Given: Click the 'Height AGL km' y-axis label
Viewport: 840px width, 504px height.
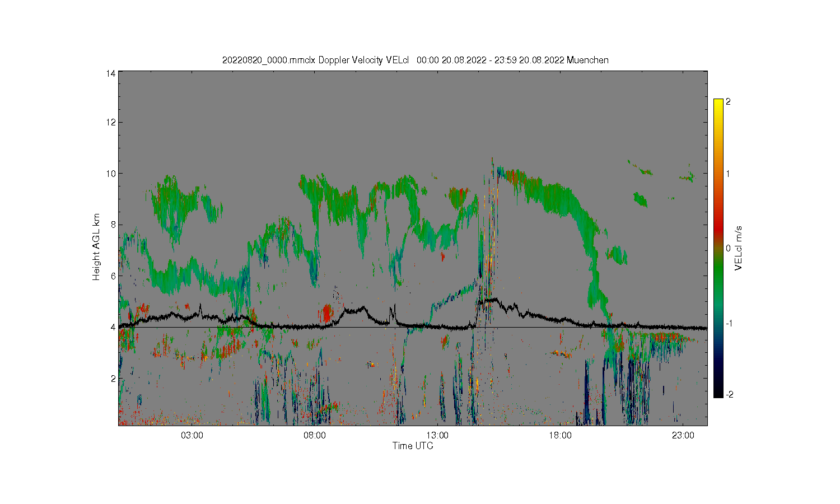Looking at the screenshot, I should point(96,247).
